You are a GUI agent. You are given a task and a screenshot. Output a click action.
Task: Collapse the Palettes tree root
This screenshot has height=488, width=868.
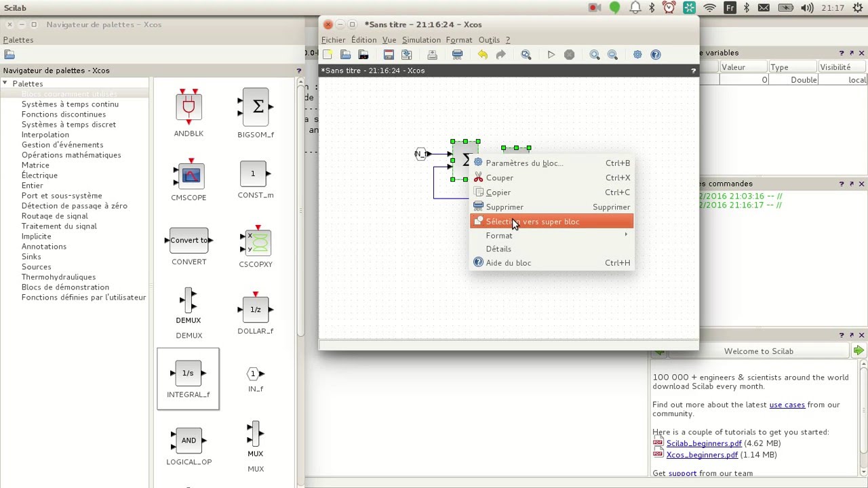point(5,83)
